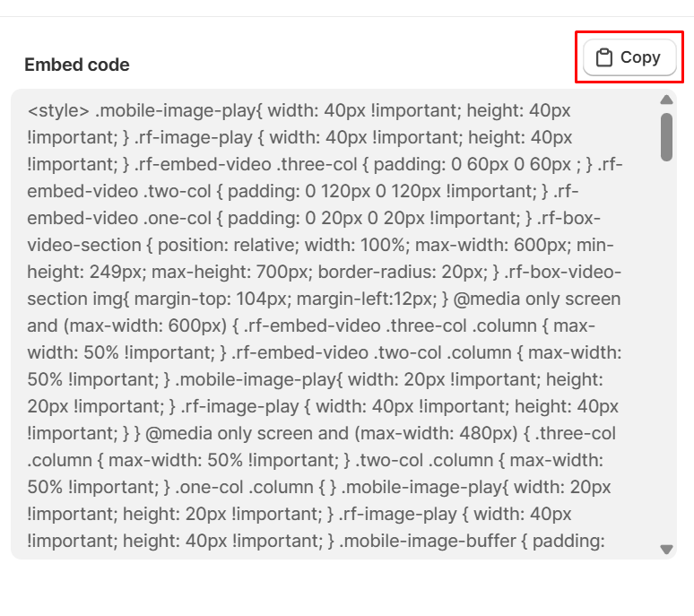Click the scroll down arrow of code box
The width and height of the screenshot is (694, 616).
[666, 549]
